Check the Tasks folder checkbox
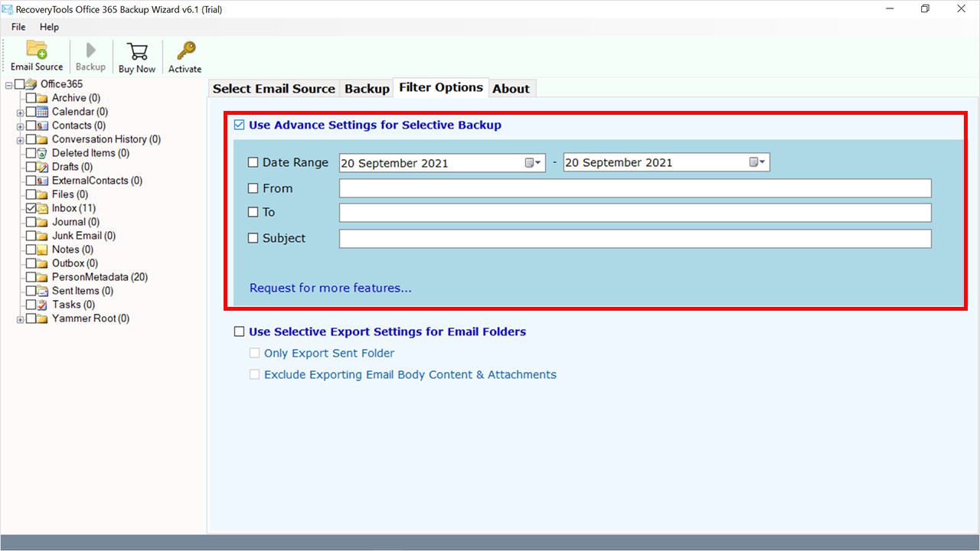This screenshot has width=980, height=551. coord(31,305)
